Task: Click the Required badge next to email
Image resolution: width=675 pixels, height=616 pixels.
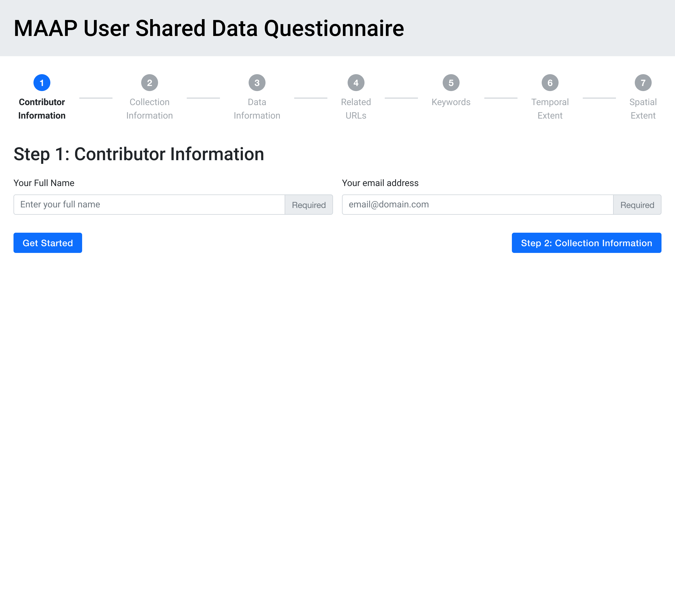Action: 637,204
